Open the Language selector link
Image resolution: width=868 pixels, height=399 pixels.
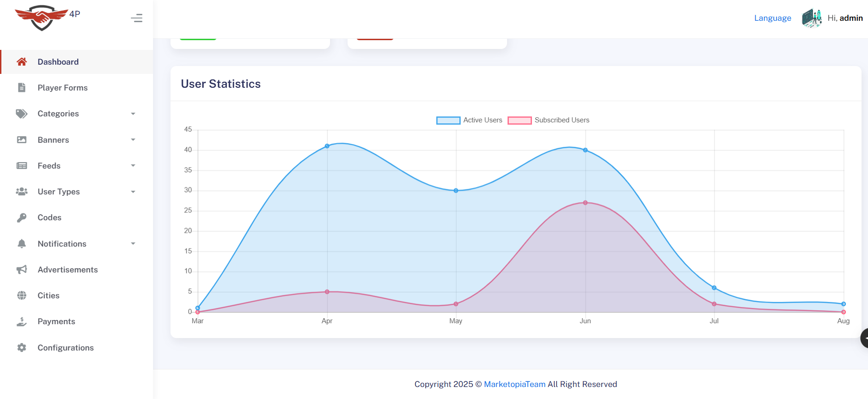click(x=772, y=18)
